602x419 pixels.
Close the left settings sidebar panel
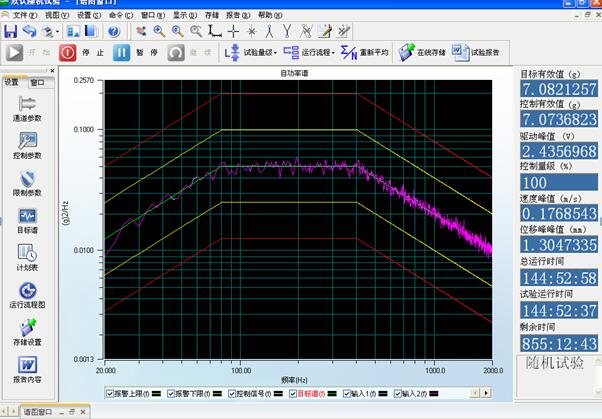pos(52,71)
